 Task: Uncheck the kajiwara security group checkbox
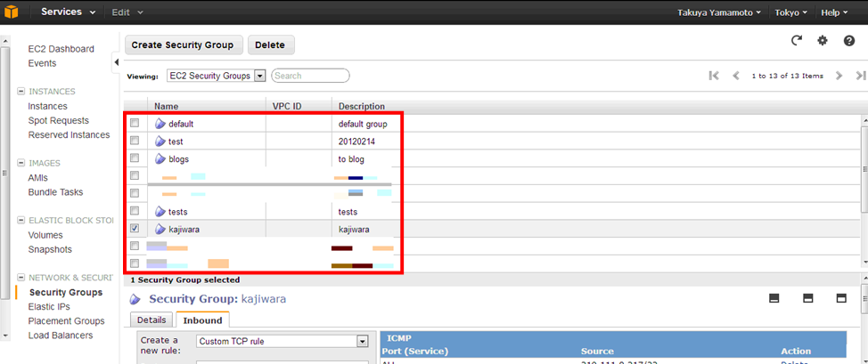(x=135, y=228)
